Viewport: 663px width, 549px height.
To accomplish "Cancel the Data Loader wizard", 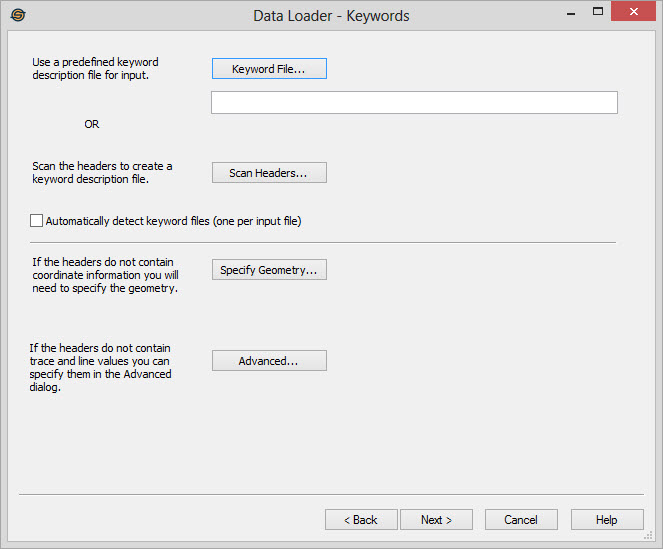I will coord(521,520).
